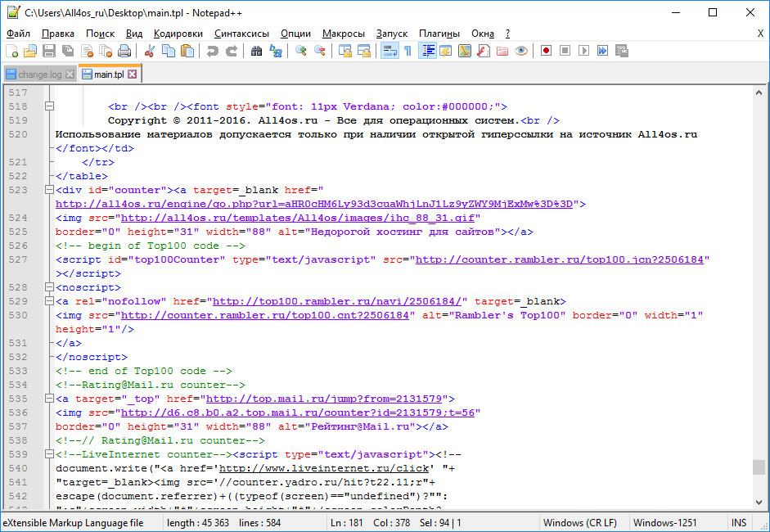The image size is (770, 532).
Task: Open the Макросы menu
Action: coord(344,34)
